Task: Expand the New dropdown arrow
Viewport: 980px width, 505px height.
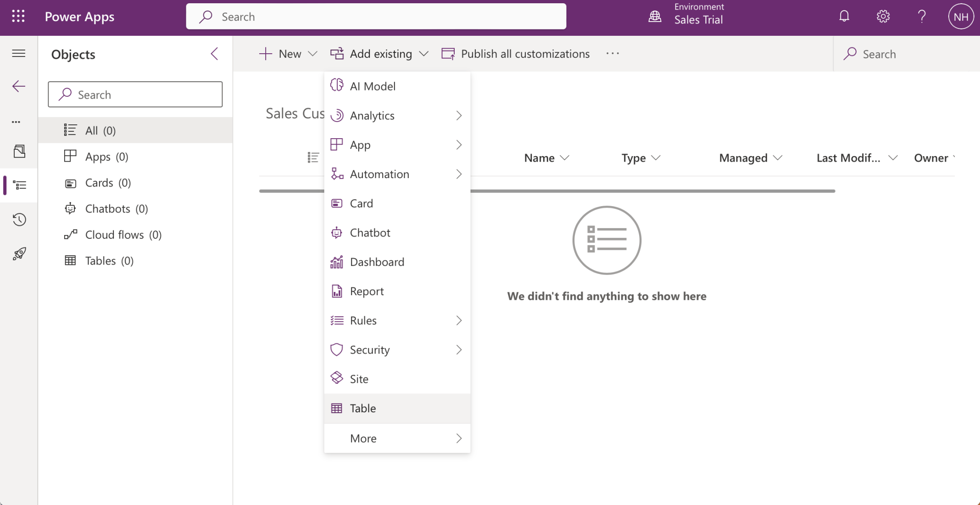Action: click(x=312, y=54)
